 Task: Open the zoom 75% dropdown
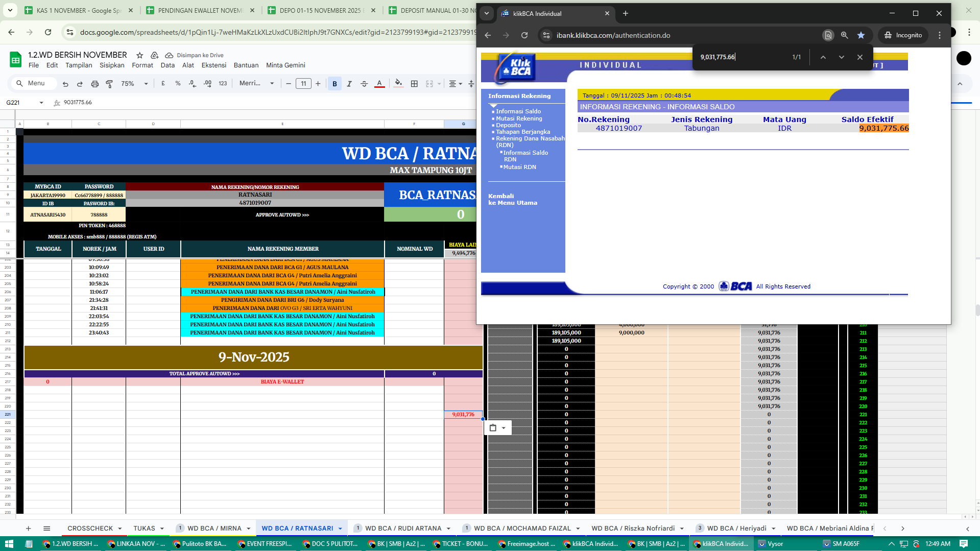click(135, 83)
